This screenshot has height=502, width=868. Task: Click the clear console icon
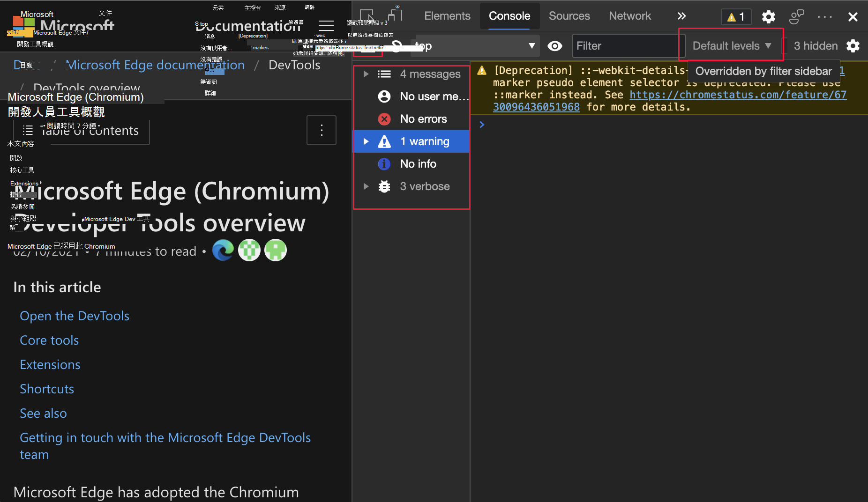397,46
